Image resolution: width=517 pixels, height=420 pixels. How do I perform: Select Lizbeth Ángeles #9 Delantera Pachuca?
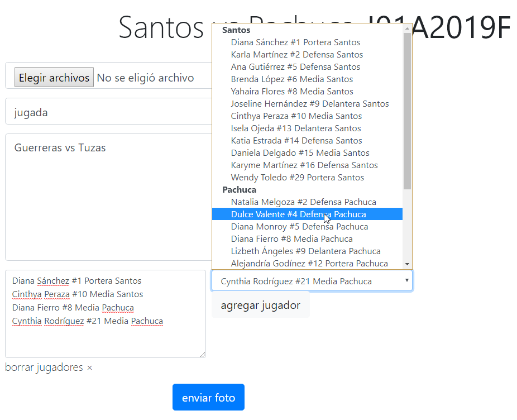307,251
